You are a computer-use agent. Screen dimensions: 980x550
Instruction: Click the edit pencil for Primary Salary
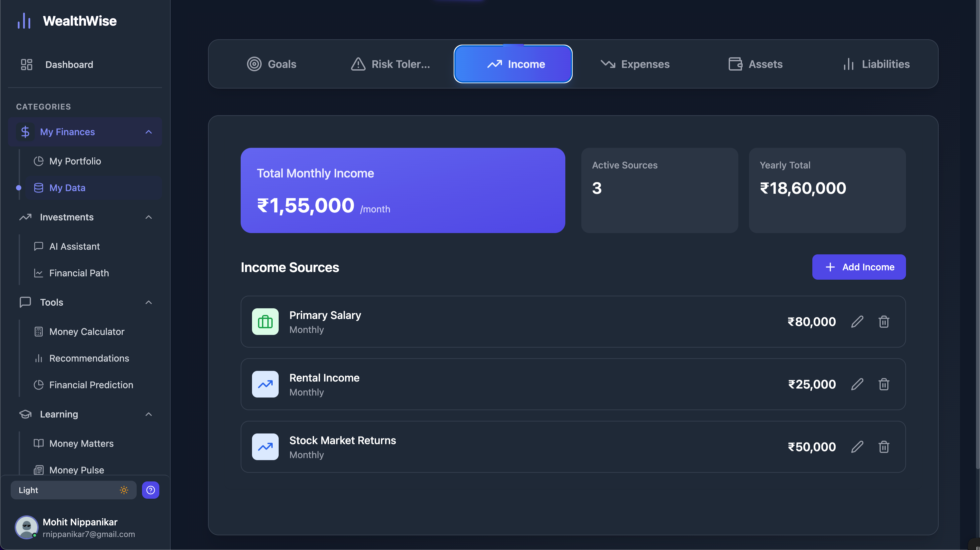(x=857, y=322)
